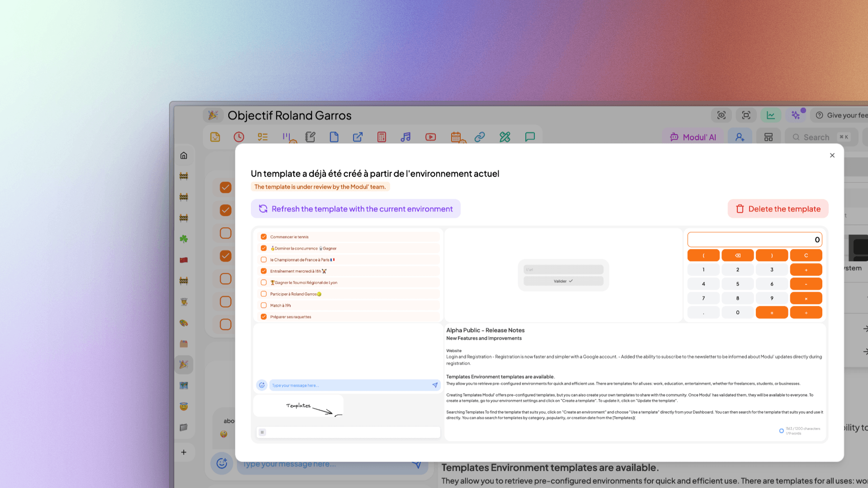Toggle 'Dominer la concurrence' checkbox in preview

click(x=264, y=248)
